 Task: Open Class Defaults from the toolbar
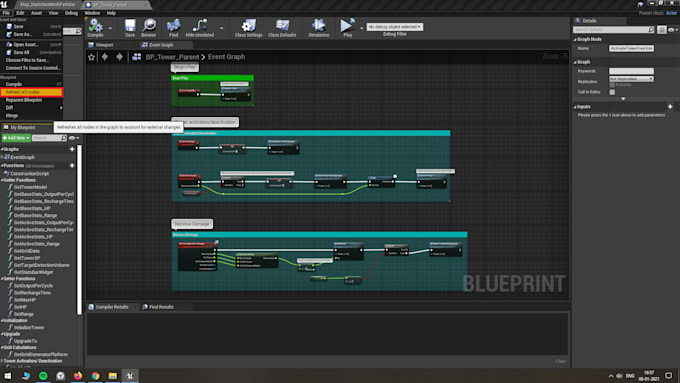pos(282,27)
